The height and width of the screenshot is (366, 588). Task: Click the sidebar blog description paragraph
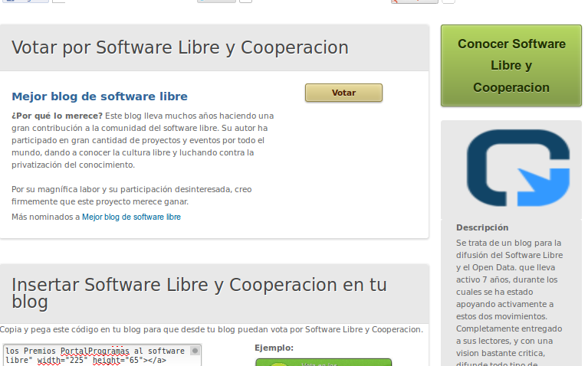[x=510, y=299]
